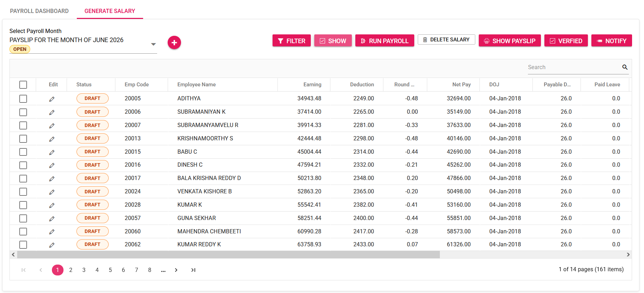Focus the Search input field
The width and height of the screenshot is (644, 293).
click(574, 67)
